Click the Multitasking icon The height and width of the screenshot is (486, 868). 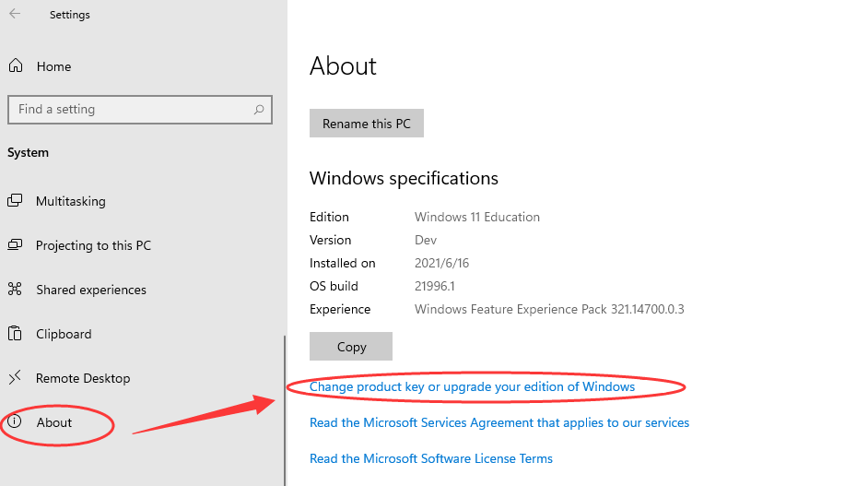pyautogui.click(x=15, y=201)
